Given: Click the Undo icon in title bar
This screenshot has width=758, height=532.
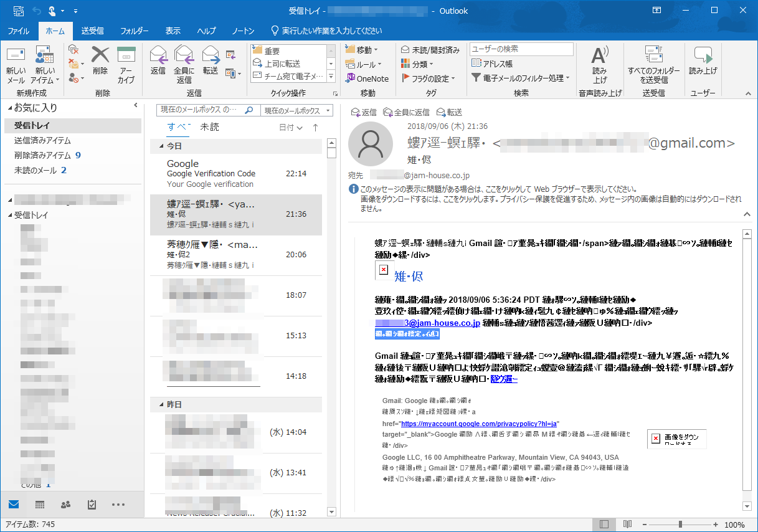Looking at the screenshot, I should click(x=36, y=11).
